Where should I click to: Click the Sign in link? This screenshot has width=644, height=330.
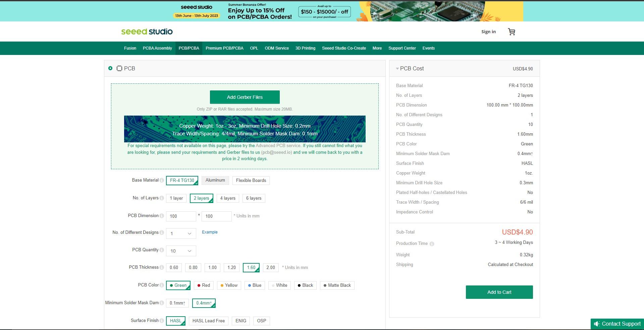click(488, 32)
